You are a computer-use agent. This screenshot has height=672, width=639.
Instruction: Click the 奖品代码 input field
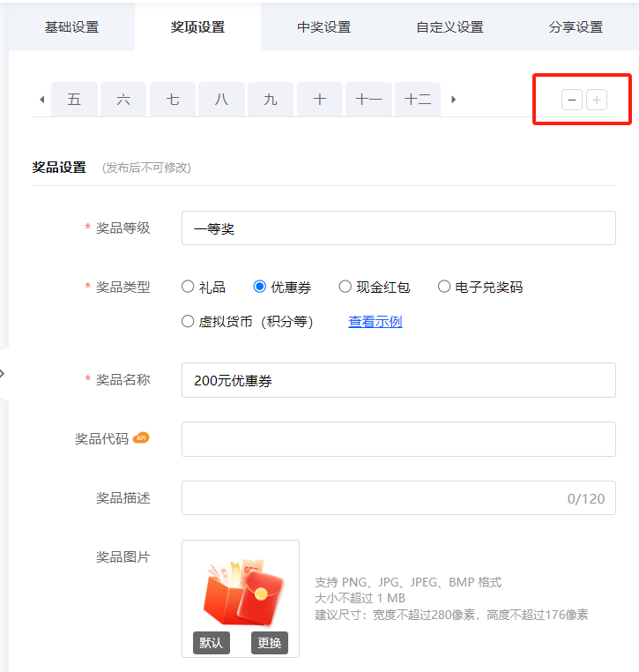click(x=398, y=439)
